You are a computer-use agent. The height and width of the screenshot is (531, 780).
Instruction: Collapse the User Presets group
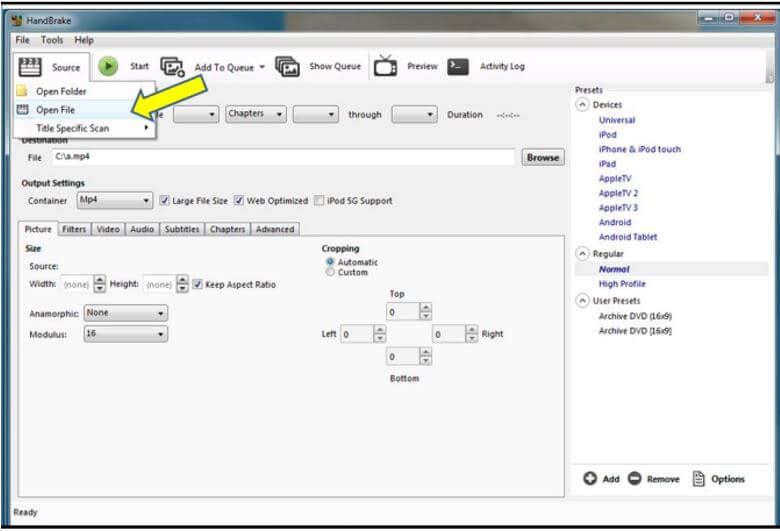(582, 301)
